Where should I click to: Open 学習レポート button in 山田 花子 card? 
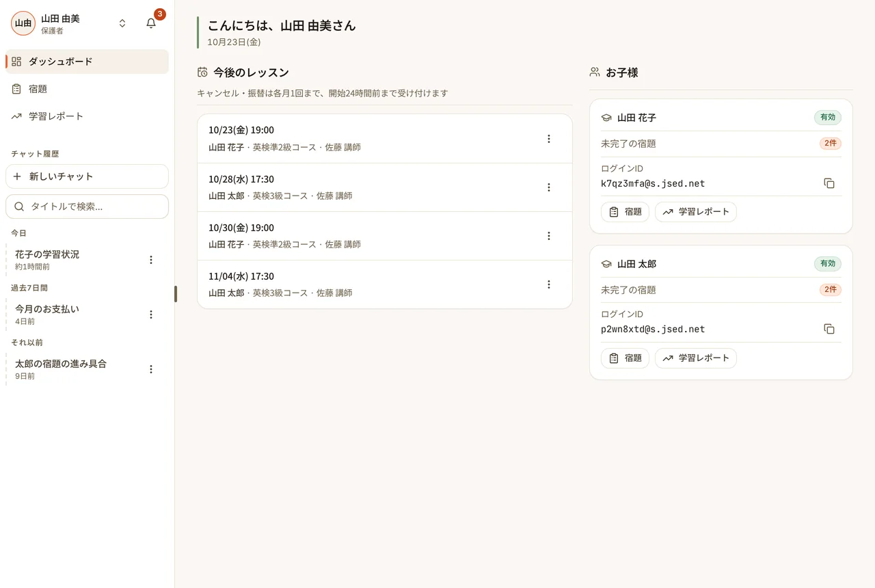(696, 212)
